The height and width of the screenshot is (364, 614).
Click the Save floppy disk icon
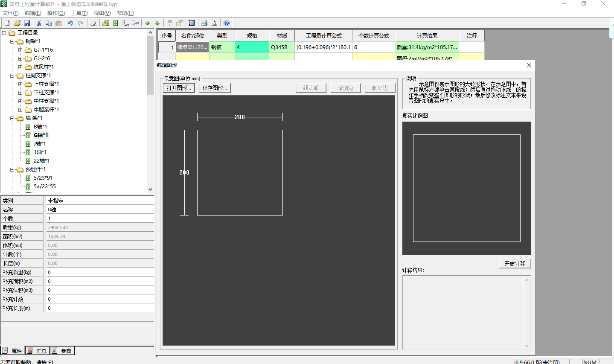27,23
